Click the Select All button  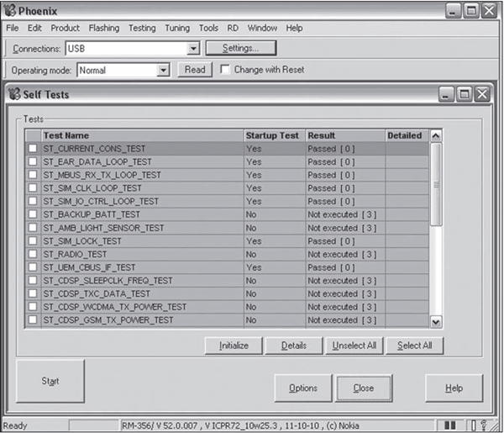(x=414, y=346)
